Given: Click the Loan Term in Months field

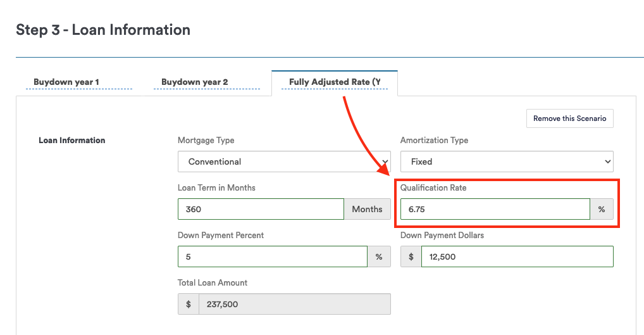Looking at the screenshot, I should [261, 209].
